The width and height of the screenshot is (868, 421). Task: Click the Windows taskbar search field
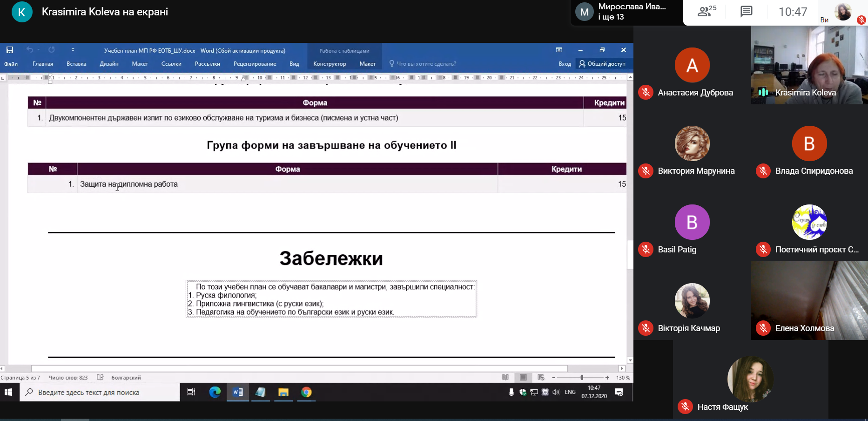click(100, 392)
